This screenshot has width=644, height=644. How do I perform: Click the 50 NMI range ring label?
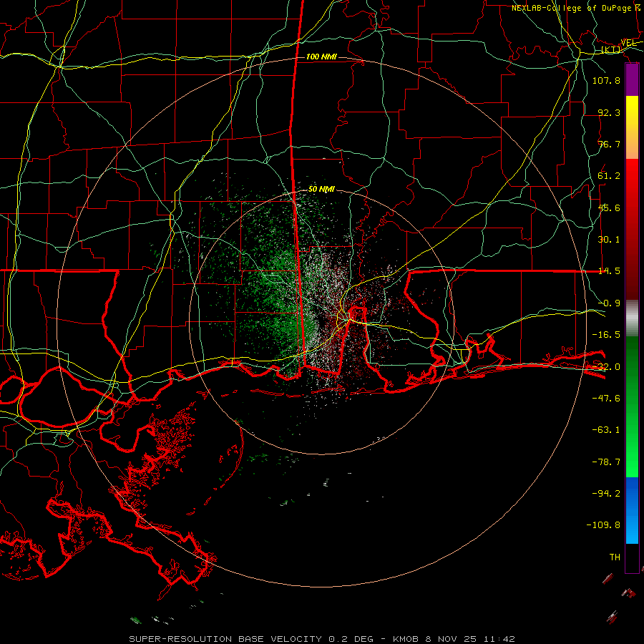(x=321, y=189)
